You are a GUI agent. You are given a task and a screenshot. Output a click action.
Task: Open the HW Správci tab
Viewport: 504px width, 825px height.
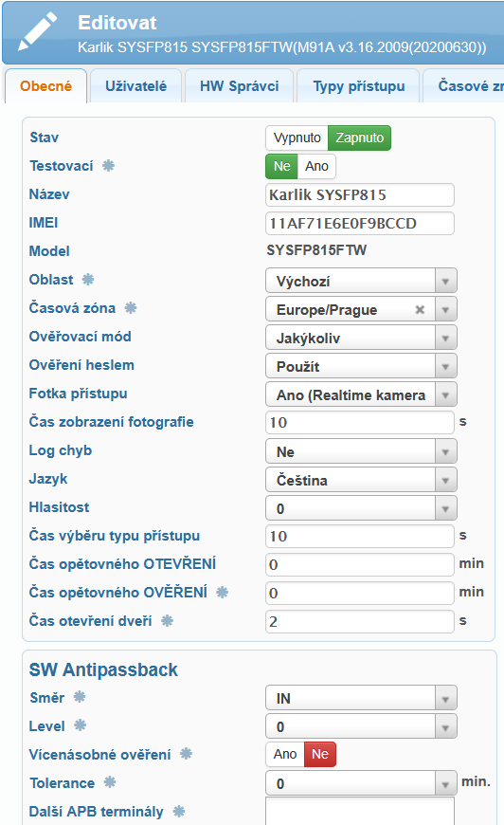(x=239, y=85)
